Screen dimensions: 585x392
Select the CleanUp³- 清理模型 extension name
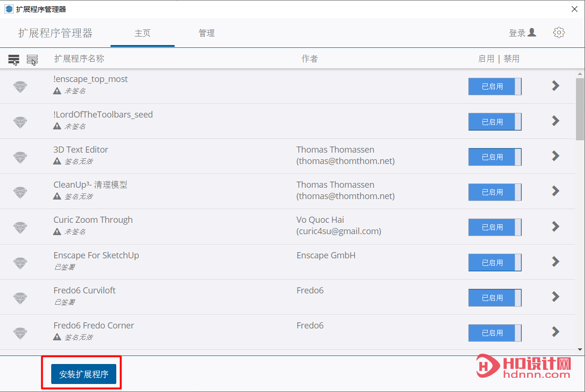click(x=91, y=185)
